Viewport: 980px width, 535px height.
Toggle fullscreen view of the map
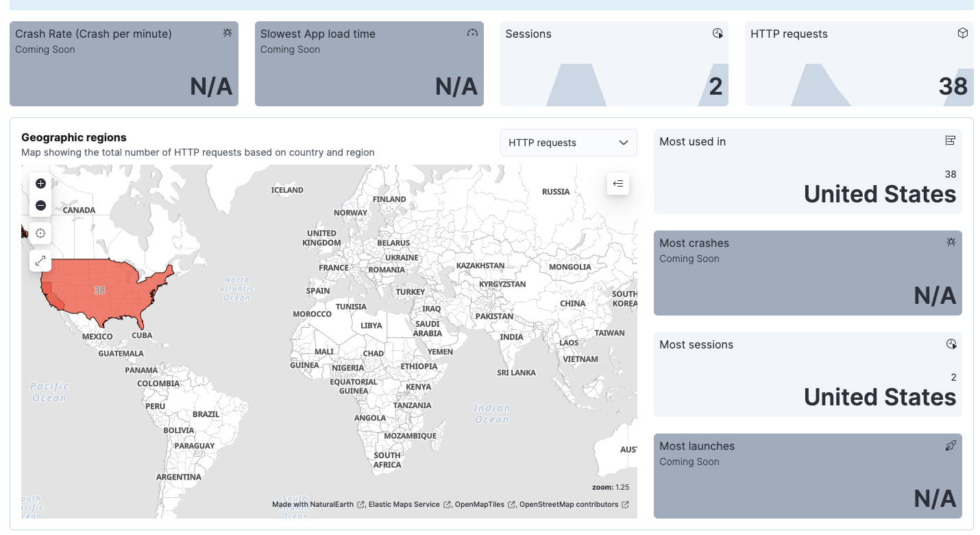click(x=40, y=261)
